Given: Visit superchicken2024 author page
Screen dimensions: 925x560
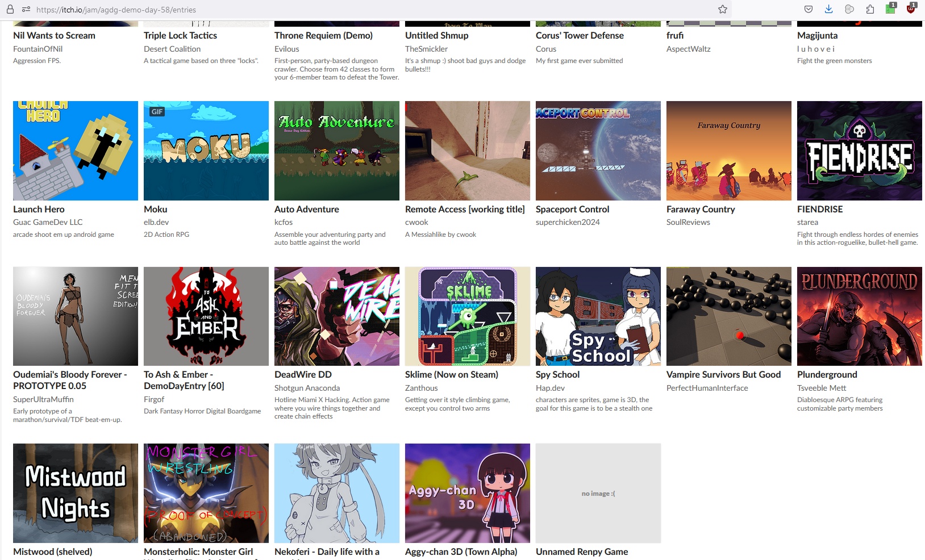Looking at the screenshot, I should [x=568, y=222].
